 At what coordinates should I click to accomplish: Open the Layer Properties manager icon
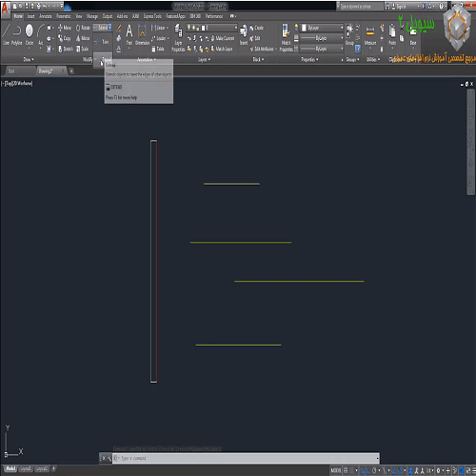click(178, 37)
